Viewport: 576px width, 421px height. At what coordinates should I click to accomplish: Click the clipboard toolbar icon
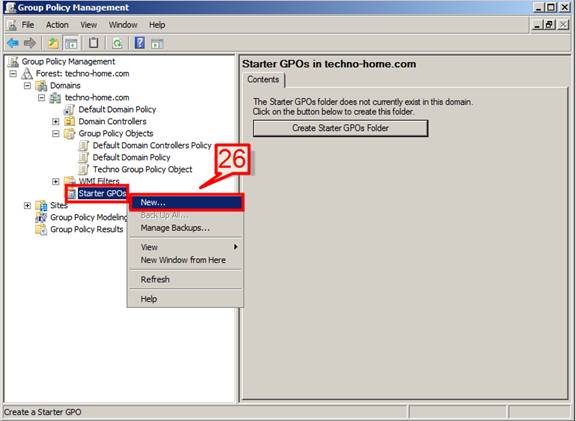[94, 43]
